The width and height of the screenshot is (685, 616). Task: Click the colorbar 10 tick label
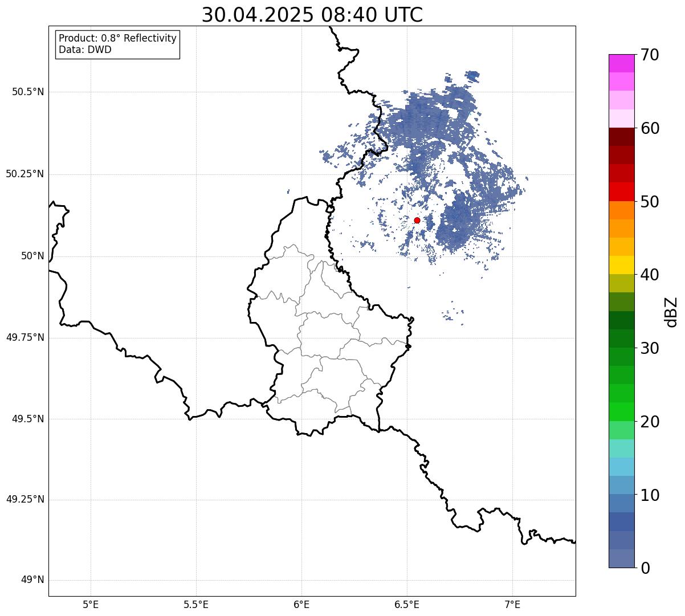click(650, 495)
